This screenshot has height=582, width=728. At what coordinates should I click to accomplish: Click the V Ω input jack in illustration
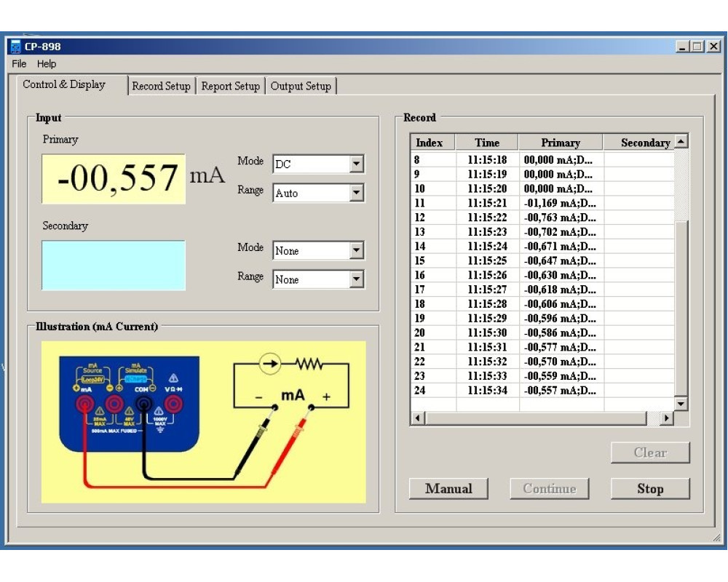point(173,404)
